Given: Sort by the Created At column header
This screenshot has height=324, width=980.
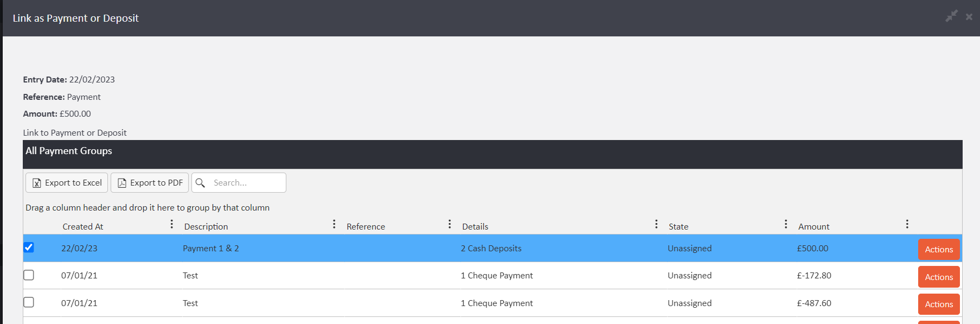Looking at the screenshot, I should 82,226.
